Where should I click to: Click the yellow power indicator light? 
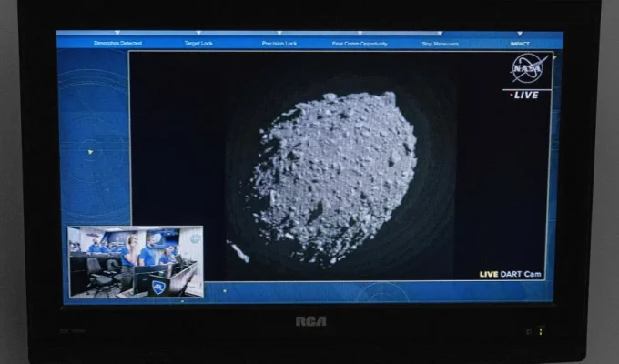click(541, 331)
